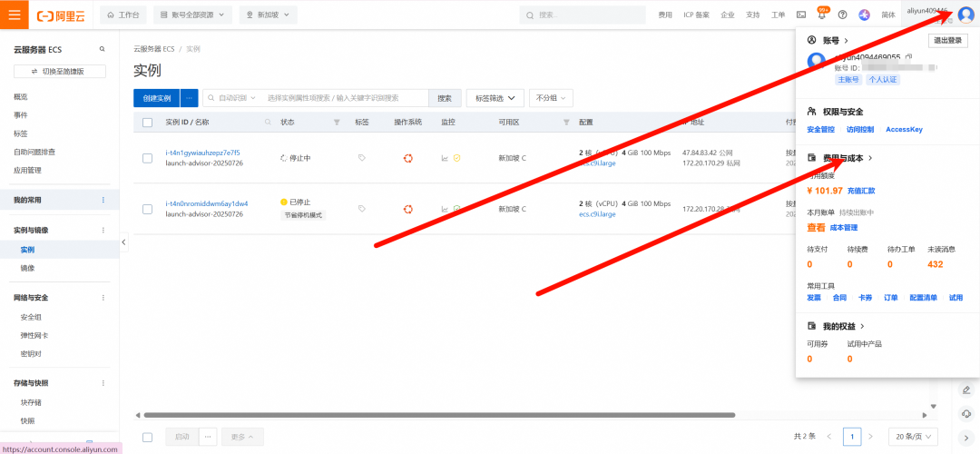Open notifications bell with 99+ badge
The width and height of the screenshot is (980, 454).
click(x=822, y=14)
